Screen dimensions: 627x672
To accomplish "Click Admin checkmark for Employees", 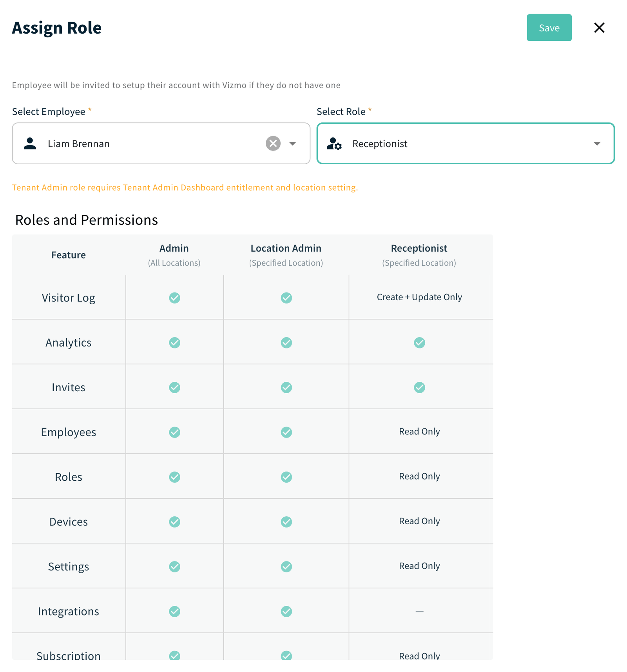I will click(x=174, y=432).
